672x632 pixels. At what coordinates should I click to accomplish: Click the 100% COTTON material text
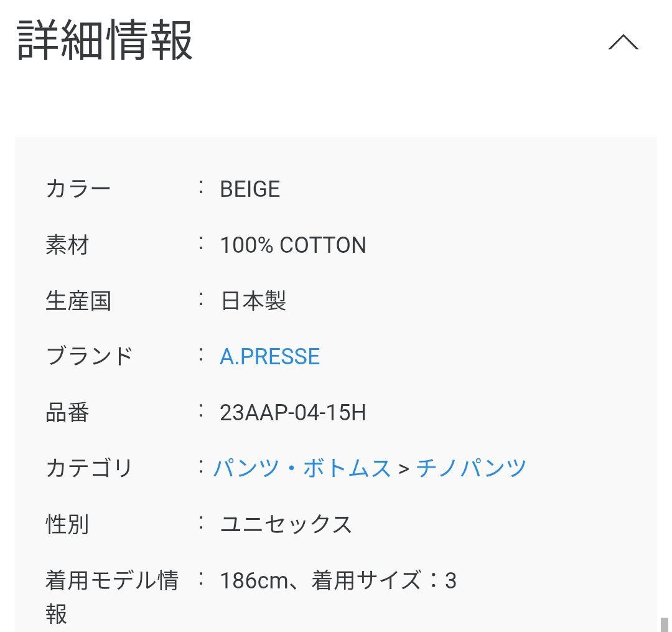[292, 245]
